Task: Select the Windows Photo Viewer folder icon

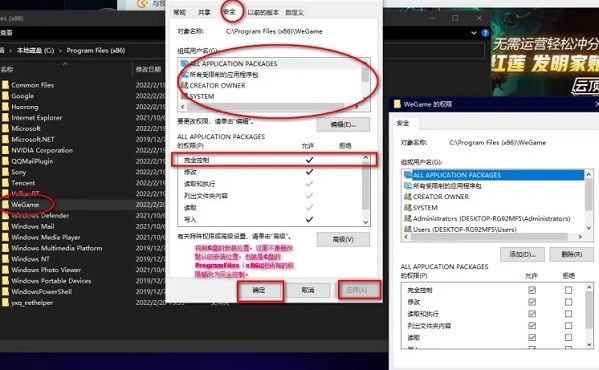Action: (x=5, y=270)
